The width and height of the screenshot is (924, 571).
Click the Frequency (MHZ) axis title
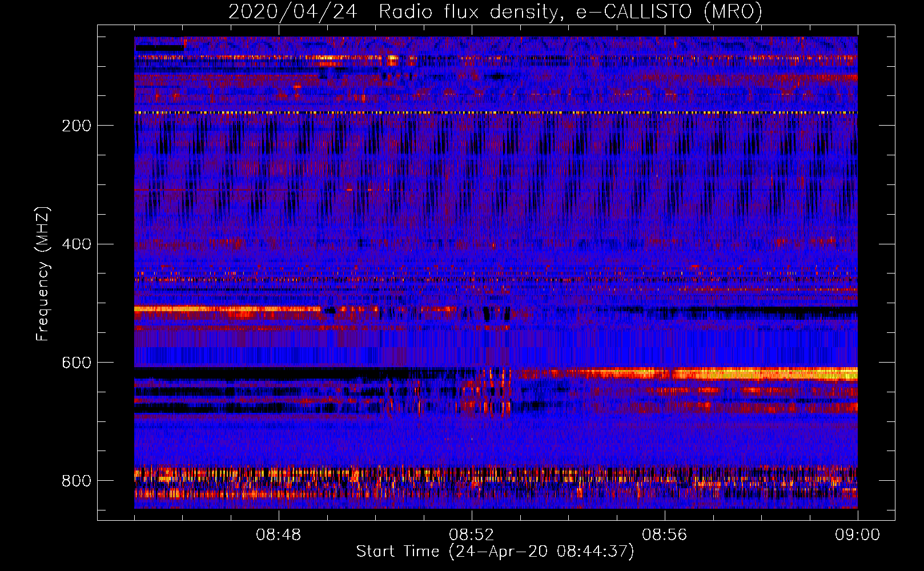pyautogui.click(x=43, y=274)
